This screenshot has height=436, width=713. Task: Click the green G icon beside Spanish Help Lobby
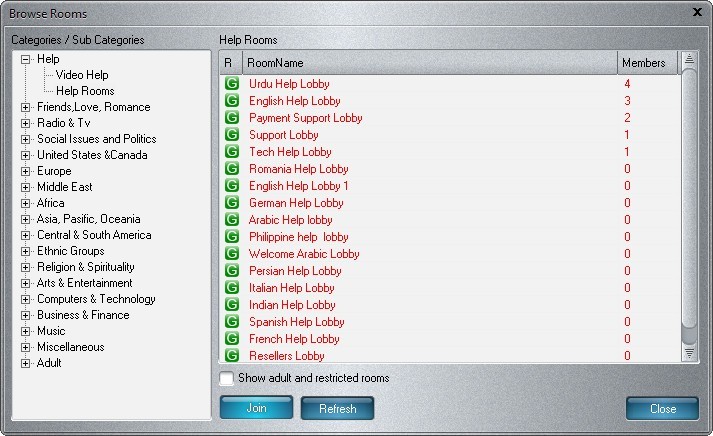click(232, 322)
